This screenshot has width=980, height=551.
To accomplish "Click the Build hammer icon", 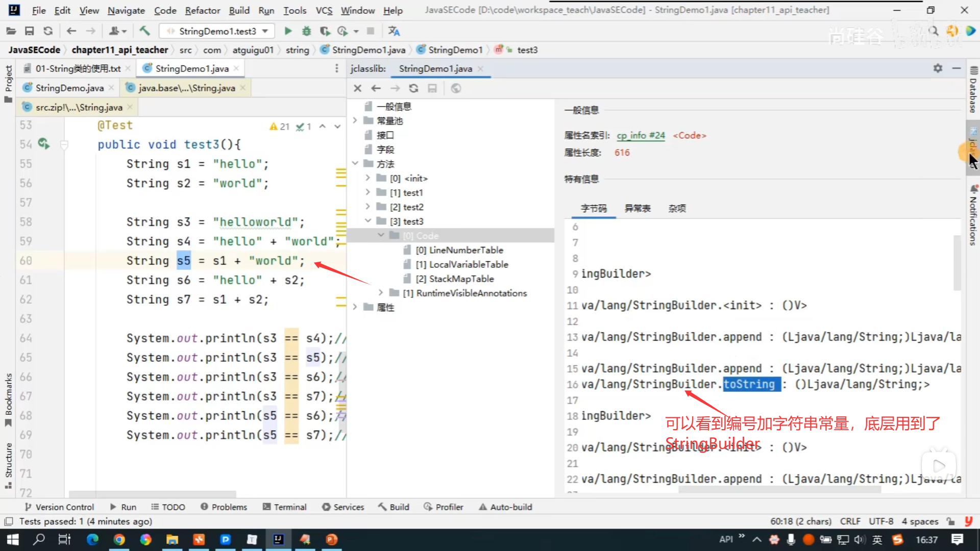I will pyautogui.click(x=145, y=31).
